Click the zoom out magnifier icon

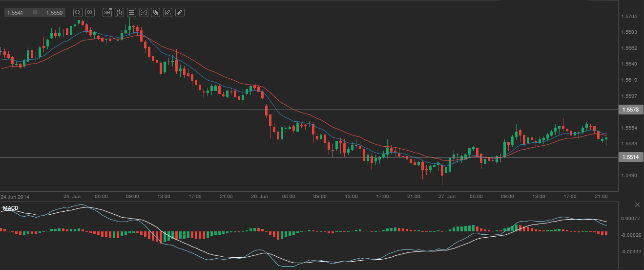click(78, 12)
